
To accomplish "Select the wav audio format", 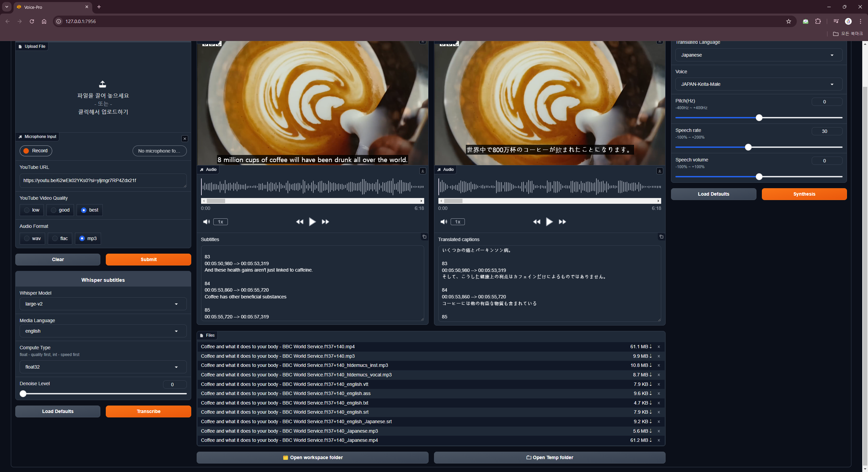I will coord(27,238).
